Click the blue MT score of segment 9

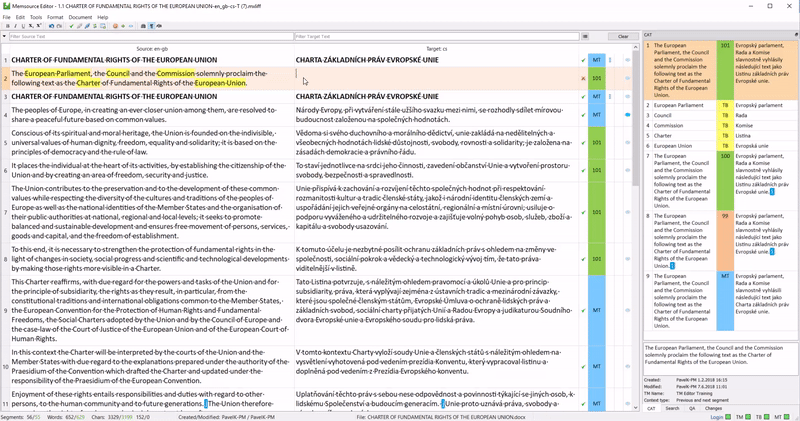click(x=596, y=310)
